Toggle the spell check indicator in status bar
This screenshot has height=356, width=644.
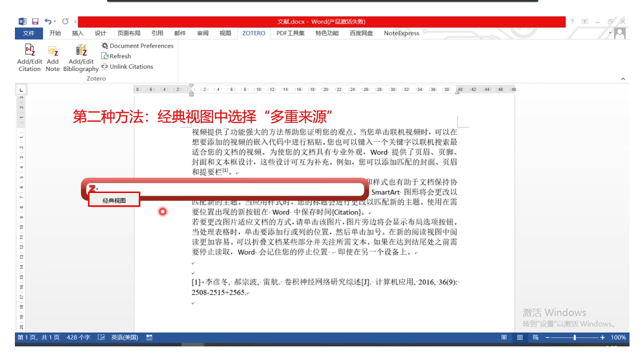tap(101, 337)
